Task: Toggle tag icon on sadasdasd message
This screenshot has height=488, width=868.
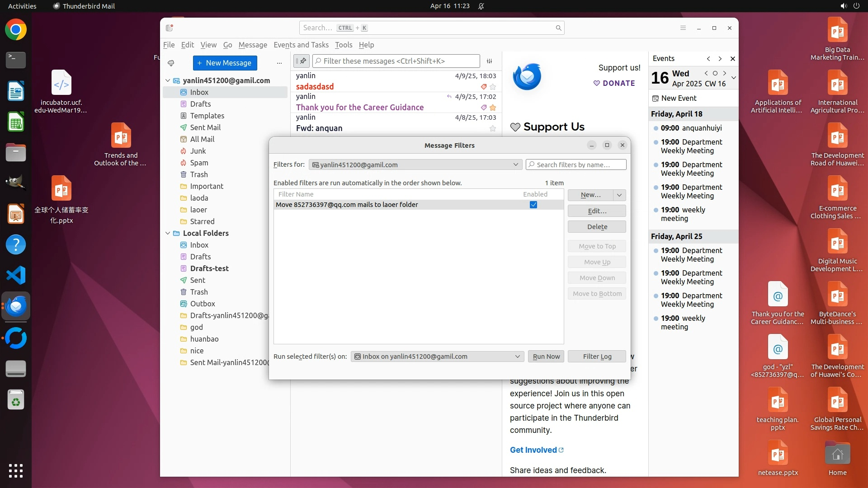Action: [484, 87]
